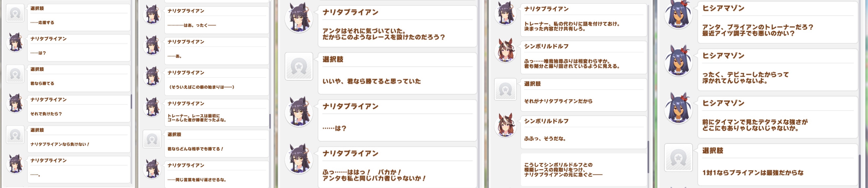Image resolution: width=868 pixels, height=188 pixels.
Task: Click Hishi Amazon's avatar beside 'アンタ、ブライアンのトレーナーだろ？'
Action: pos(678,15)
